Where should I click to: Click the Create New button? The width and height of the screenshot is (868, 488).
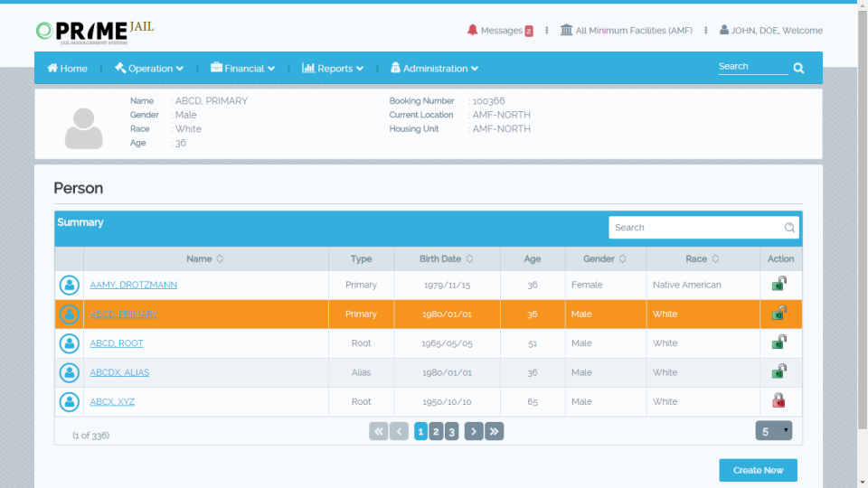coord(758,470)
